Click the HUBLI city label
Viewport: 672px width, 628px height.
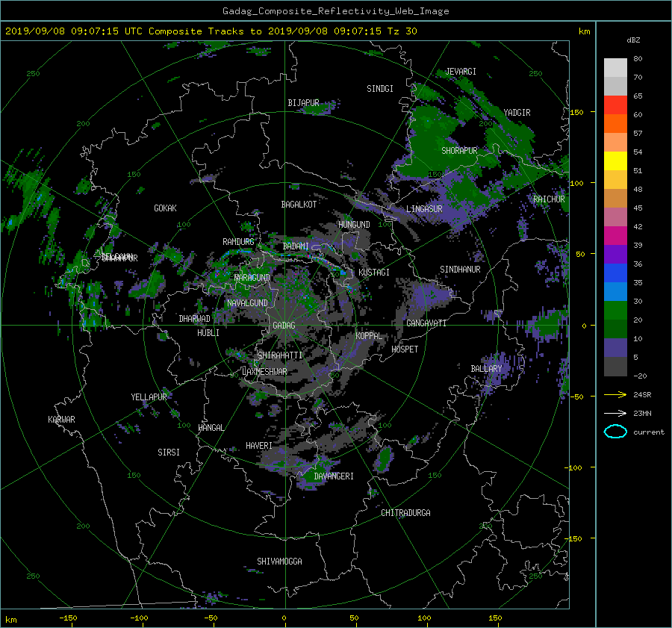(x=208, y=333)
